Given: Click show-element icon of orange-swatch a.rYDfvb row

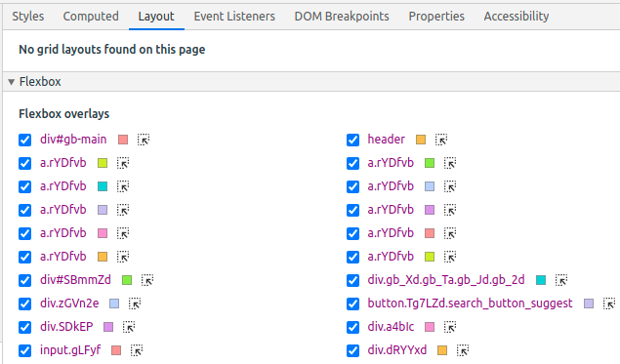Looking at the screenshot, I should (123, 257).
